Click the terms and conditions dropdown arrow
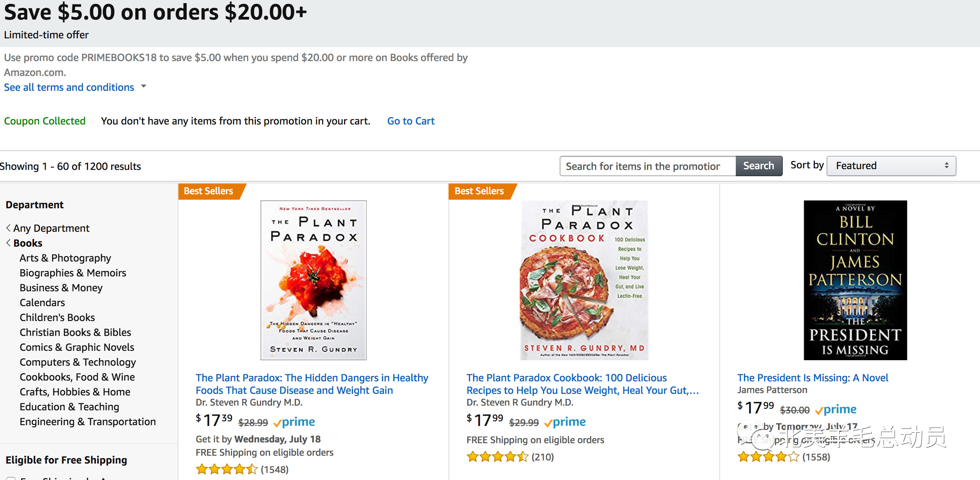 pyautogui.click(x=144, y=86)
